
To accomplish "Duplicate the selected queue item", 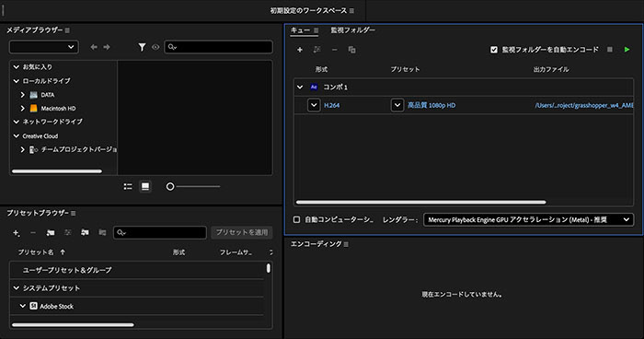I will click(x=352, y=50).
